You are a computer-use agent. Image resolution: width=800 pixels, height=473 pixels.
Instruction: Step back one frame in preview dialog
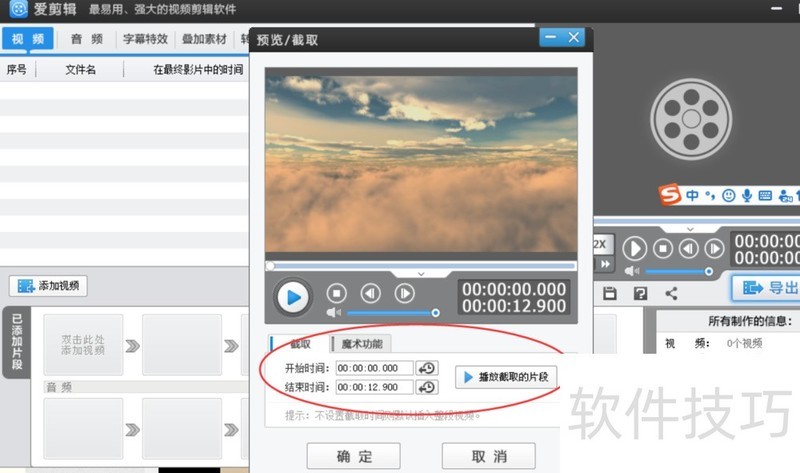(x=370, y=293)
